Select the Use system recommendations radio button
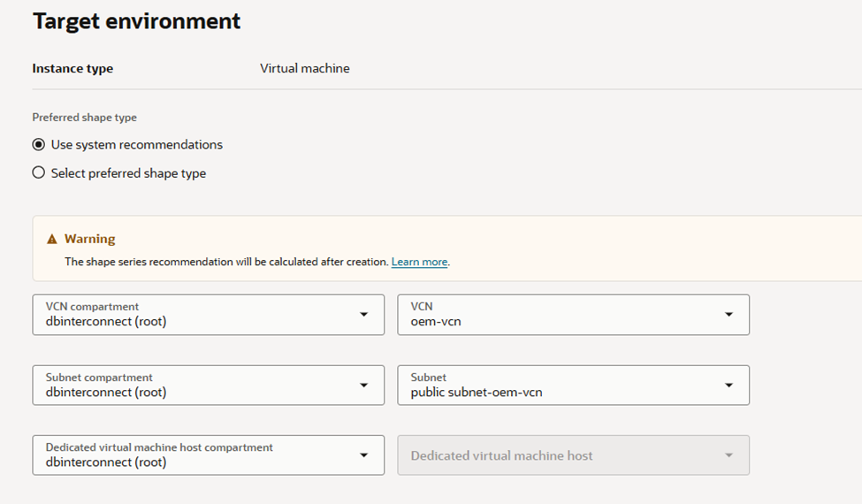The width and height of the screenshot is (862, 504). [x=39, y=145]
